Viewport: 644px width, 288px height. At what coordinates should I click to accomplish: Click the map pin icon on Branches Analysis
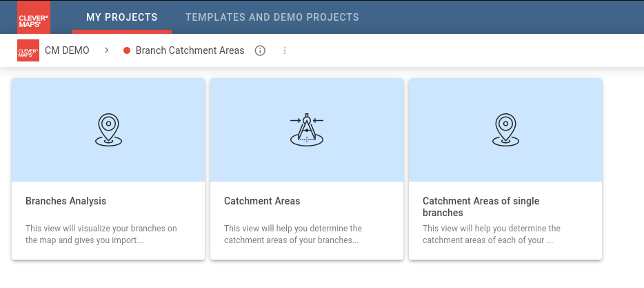tap(108, 130)
